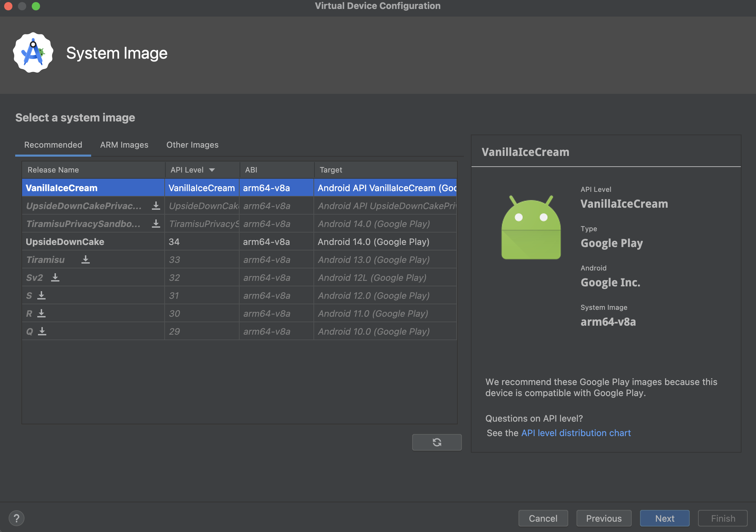Click the refresh/sync icon at bottom right
Viewport: 756px width, 532px height.
tap(437, 442)
